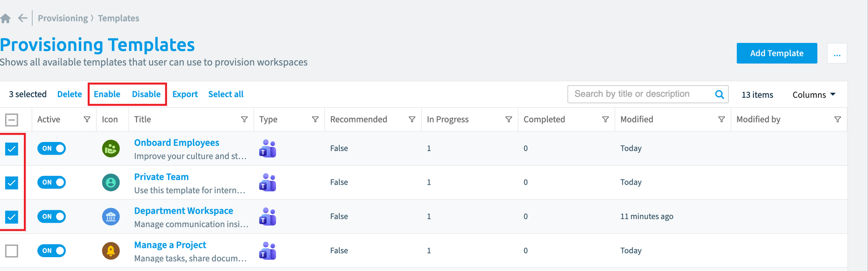
Task: Click the Recommended column header
Action: [358, 119]
